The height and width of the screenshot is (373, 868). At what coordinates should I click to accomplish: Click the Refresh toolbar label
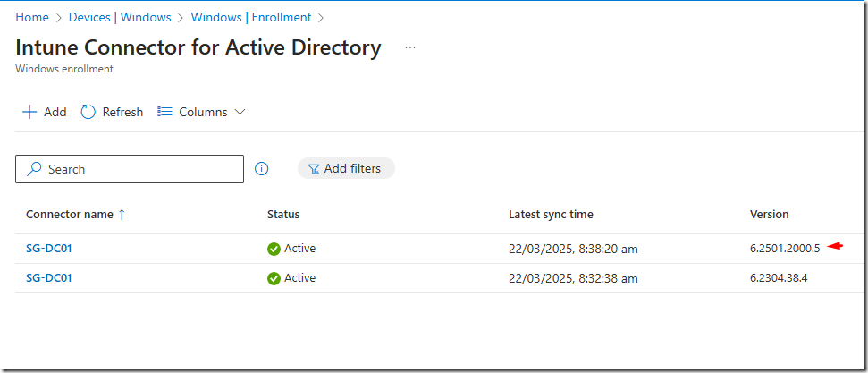click(122, 112)
